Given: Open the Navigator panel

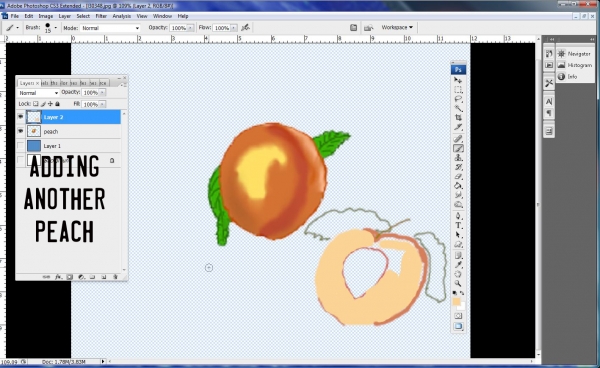Looking at the screenshot, I should (x=574, y=54).
